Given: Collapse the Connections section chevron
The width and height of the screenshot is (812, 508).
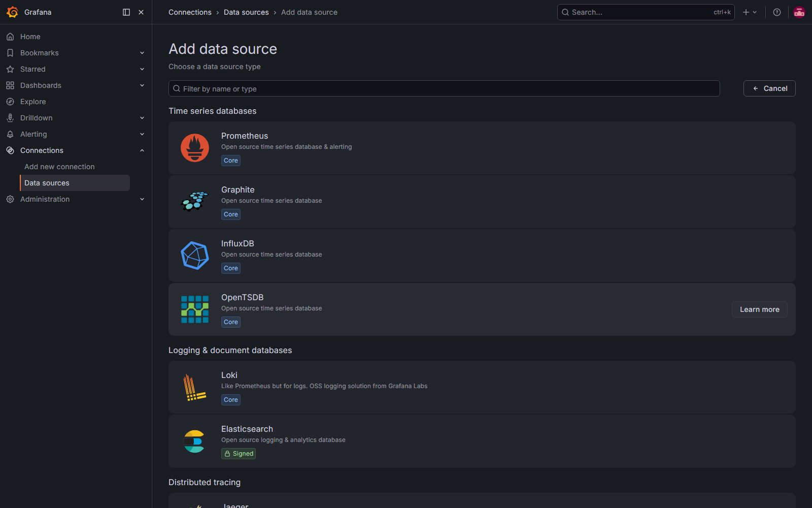Looking at the screenshot, I should point(142,150).
